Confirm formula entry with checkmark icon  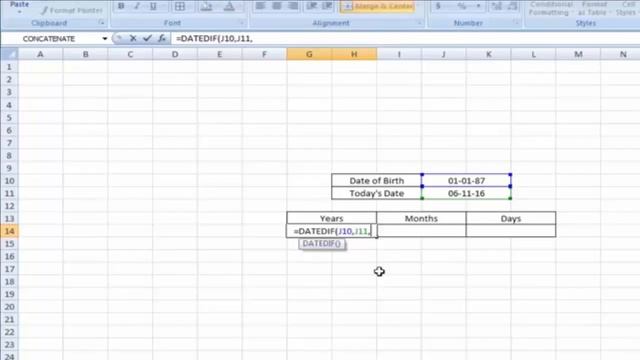coord(147,38)
